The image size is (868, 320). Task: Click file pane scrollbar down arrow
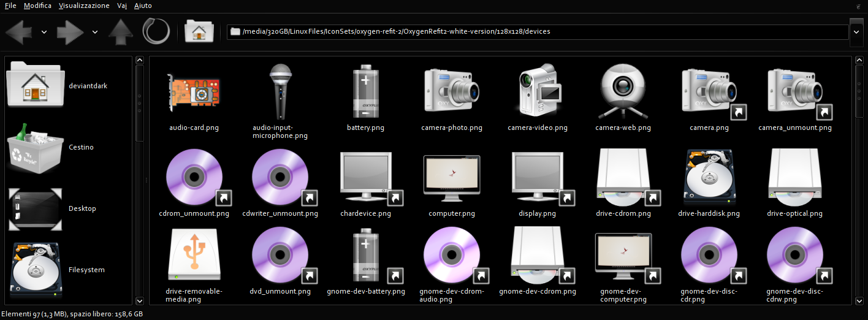click(859, 300)
